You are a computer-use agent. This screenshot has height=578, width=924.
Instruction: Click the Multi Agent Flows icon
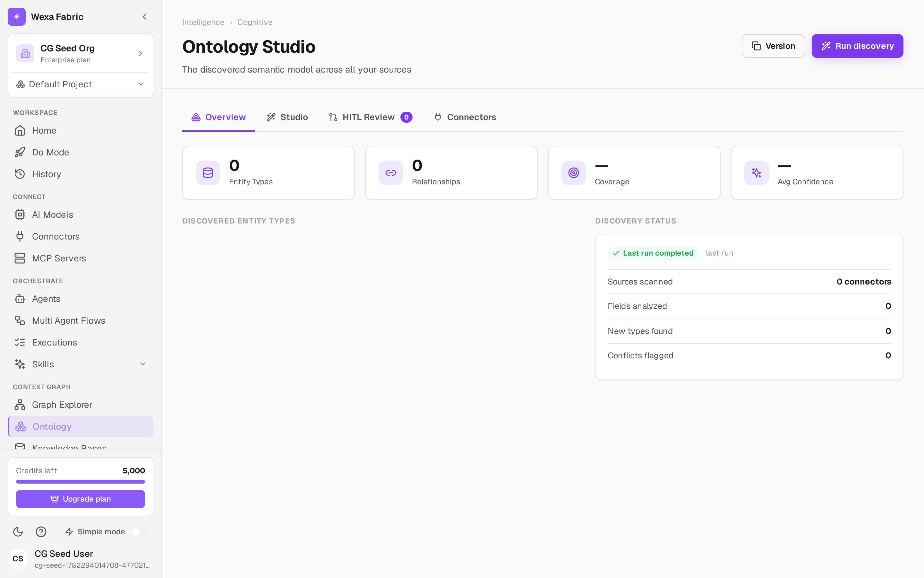pyautogui.click(x=20, y=321)
